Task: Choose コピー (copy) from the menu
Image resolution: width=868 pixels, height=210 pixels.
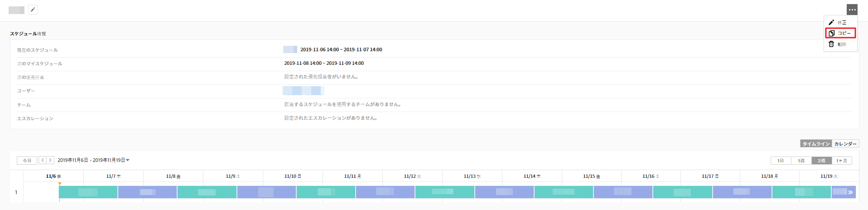Action: pyautogui.click(x=840, y=33)
